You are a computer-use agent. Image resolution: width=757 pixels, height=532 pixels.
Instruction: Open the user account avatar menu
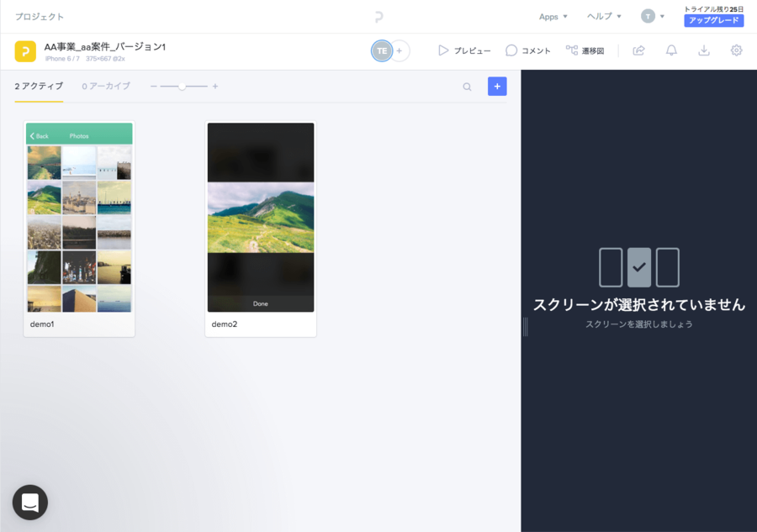652,17
